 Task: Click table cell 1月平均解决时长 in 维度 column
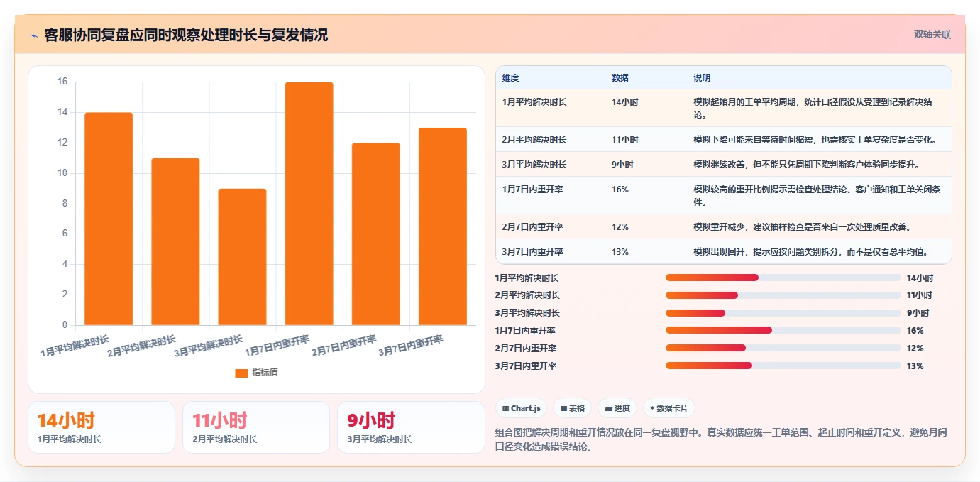534,102
